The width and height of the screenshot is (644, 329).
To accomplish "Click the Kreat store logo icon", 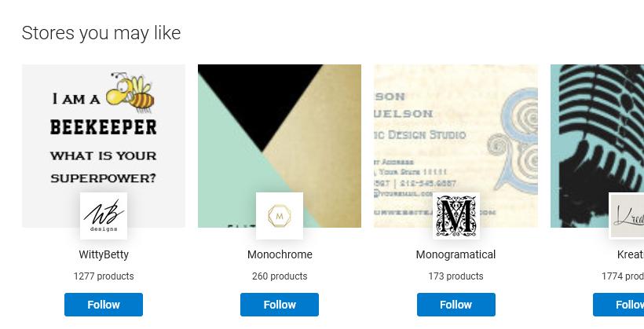I will [x=628, y=215].
